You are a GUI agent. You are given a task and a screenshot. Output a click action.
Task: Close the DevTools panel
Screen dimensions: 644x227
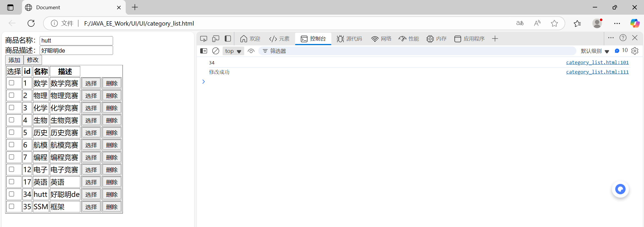click(635, 38)
